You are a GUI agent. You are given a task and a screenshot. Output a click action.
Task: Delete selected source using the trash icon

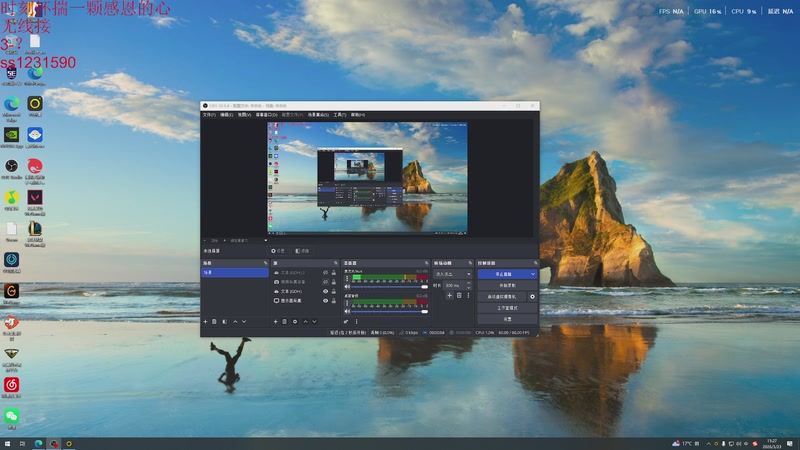click(285, 322)
